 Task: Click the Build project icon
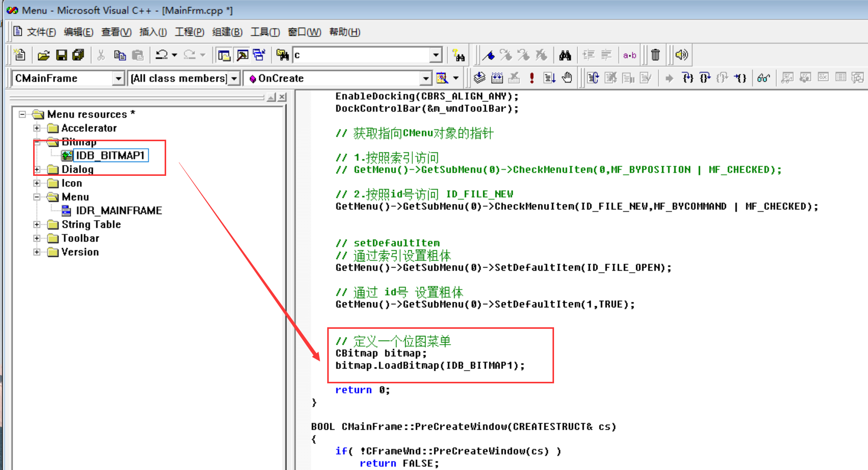tap(497, 78)
